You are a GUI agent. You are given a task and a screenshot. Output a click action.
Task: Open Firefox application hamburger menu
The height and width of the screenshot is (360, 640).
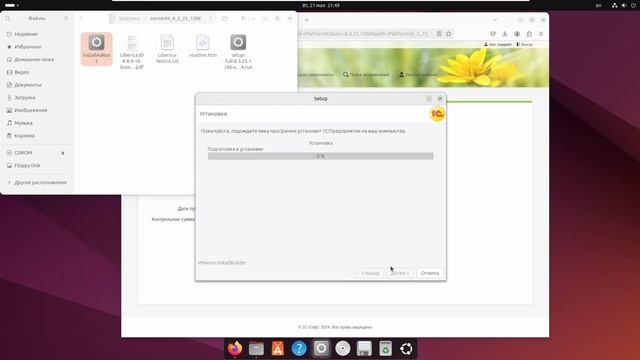click(541, 34)
